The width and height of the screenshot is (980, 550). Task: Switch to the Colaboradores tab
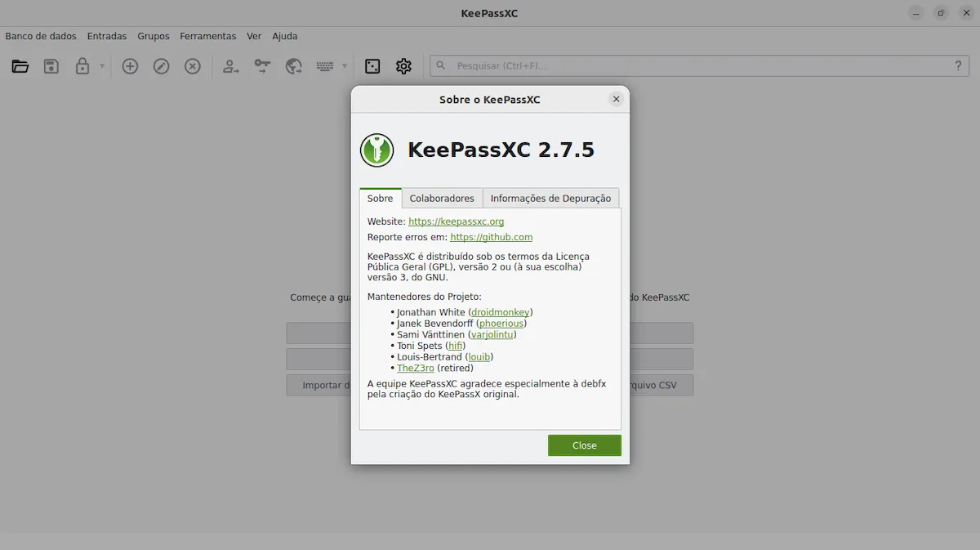(442, 199)
